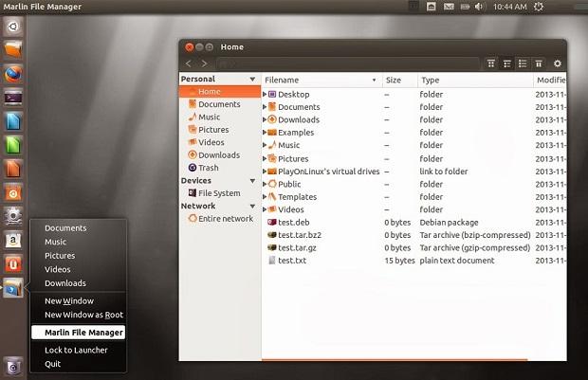Switch to compact view in toolbar
This screenshot has width=588, height=380.
523,63
